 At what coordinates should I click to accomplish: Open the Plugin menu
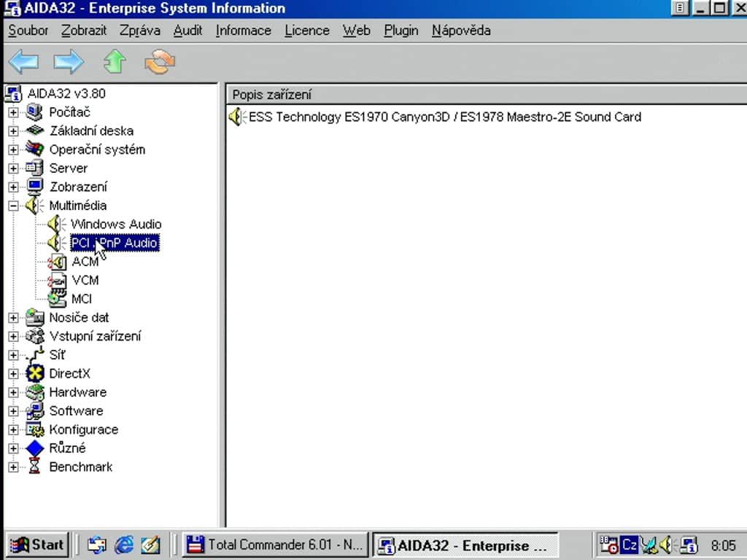point(401,31)
